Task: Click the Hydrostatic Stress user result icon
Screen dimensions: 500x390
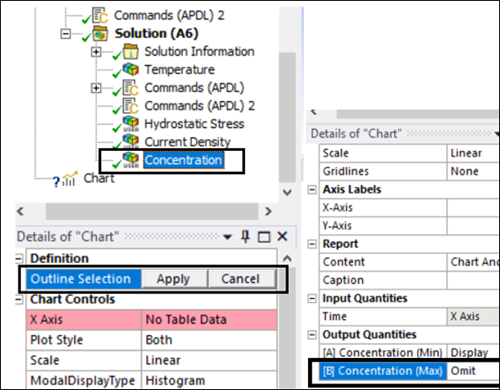Action: (131, 124)
